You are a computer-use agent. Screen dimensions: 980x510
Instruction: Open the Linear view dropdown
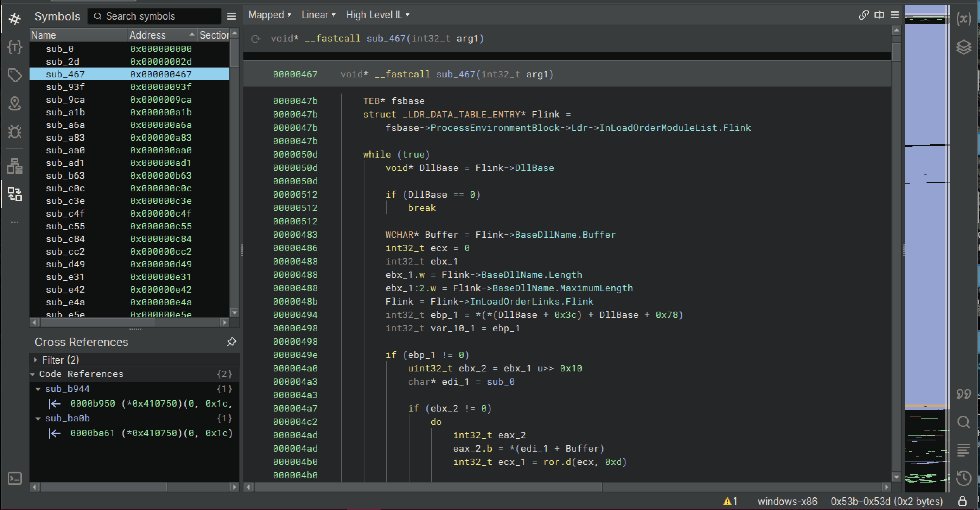pos(318,15)
